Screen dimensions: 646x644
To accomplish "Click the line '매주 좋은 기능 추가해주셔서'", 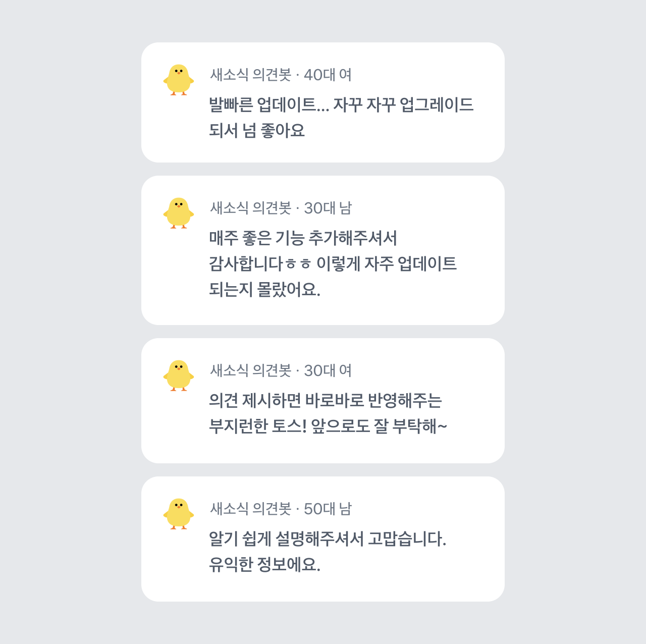I will coord(303,238).
